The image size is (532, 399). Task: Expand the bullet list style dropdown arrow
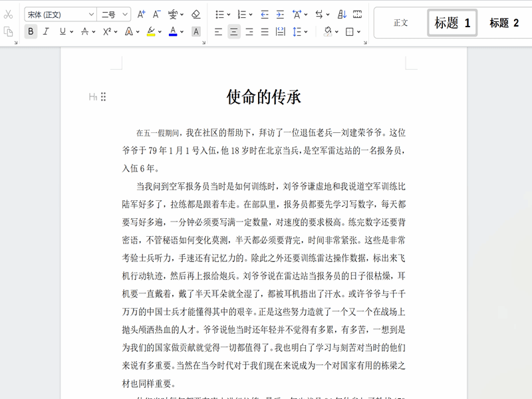pyautogui.click(x=229, y=15)
